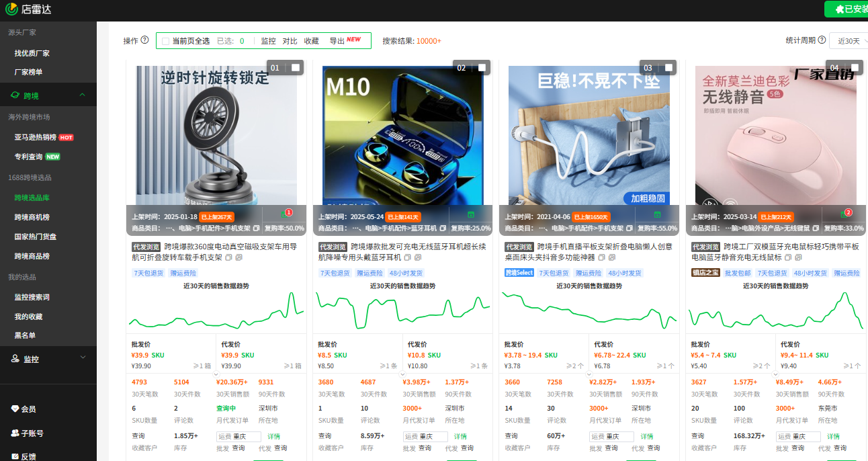
Task: Expand the 监控 sidebar section
Action: point(82,358)
